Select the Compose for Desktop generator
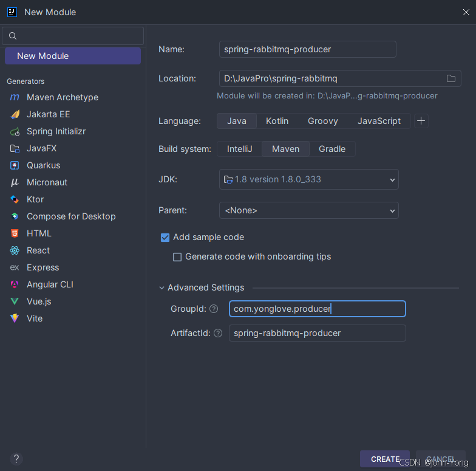 73,216
